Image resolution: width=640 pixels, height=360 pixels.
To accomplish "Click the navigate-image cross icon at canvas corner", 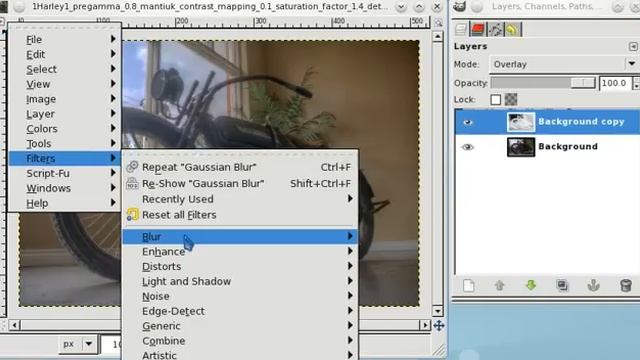I will tap(439, 325).
